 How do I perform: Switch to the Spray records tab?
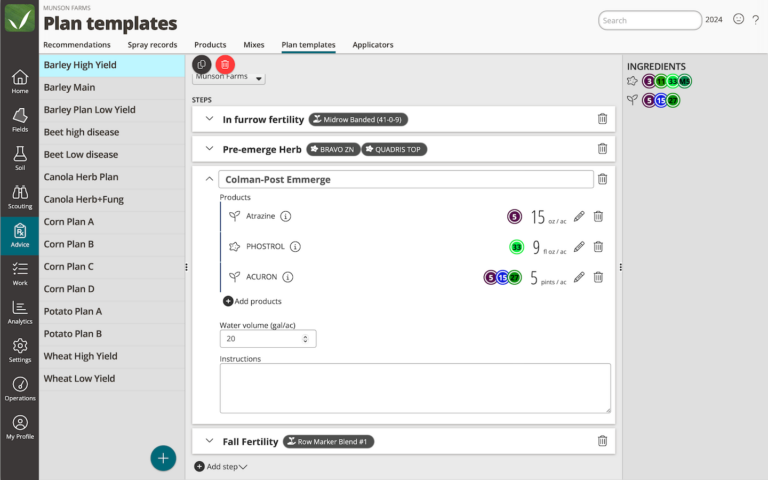(152, 45)
